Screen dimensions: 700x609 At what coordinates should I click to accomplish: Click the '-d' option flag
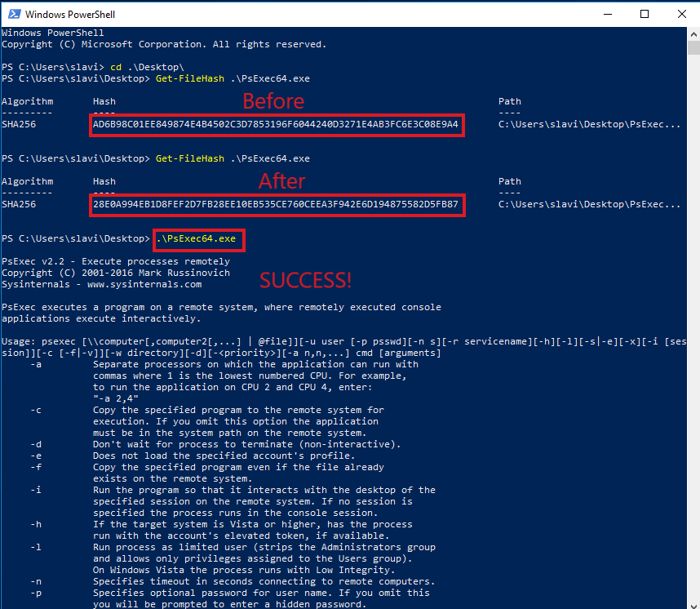[x=36, y=444]
